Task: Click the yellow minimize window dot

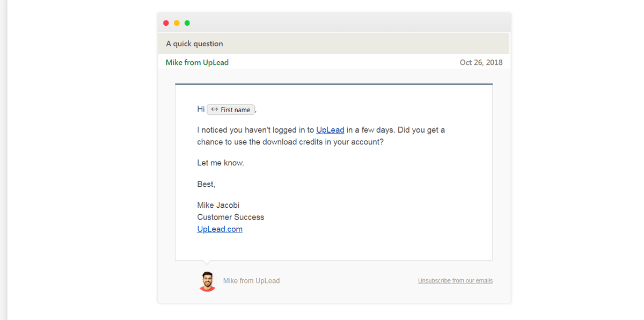Action: pos(177,23)
